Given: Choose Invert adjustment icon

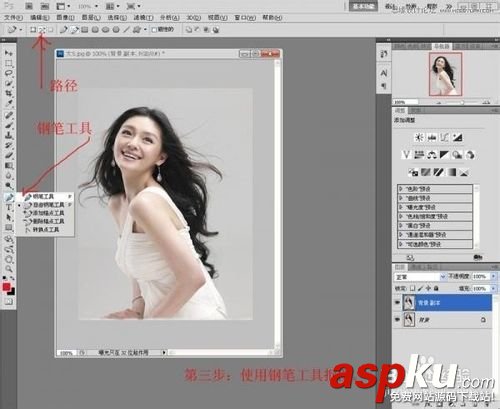Looking at the screenshot, I should tap(413, 172).
